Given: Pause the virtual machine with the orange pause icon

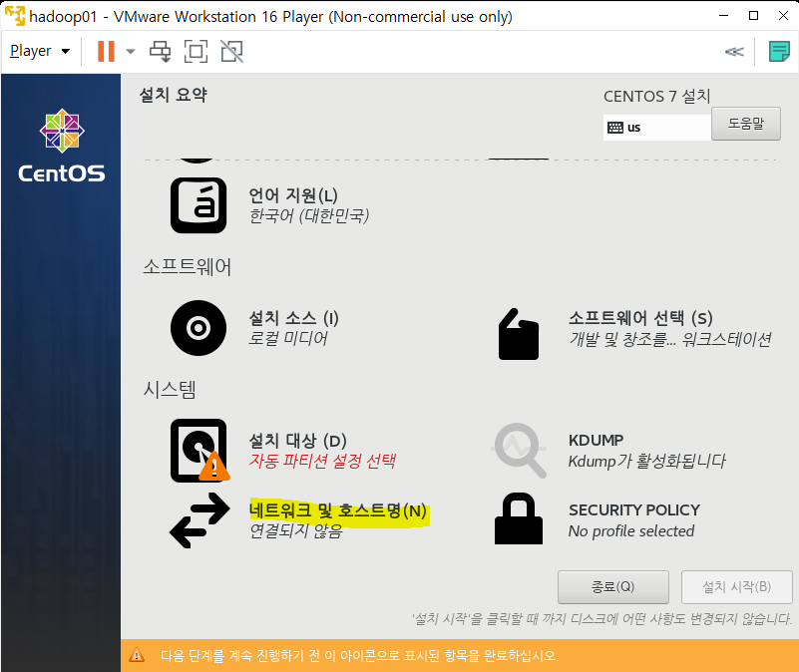Looking at the screenshot, I should [106, 51].
